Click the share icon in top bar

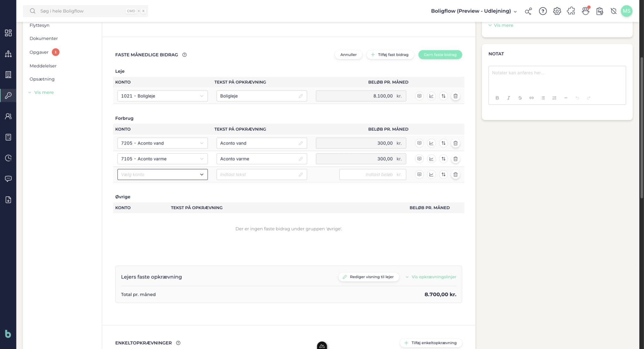pyautogui.click(x=528, y=11)
